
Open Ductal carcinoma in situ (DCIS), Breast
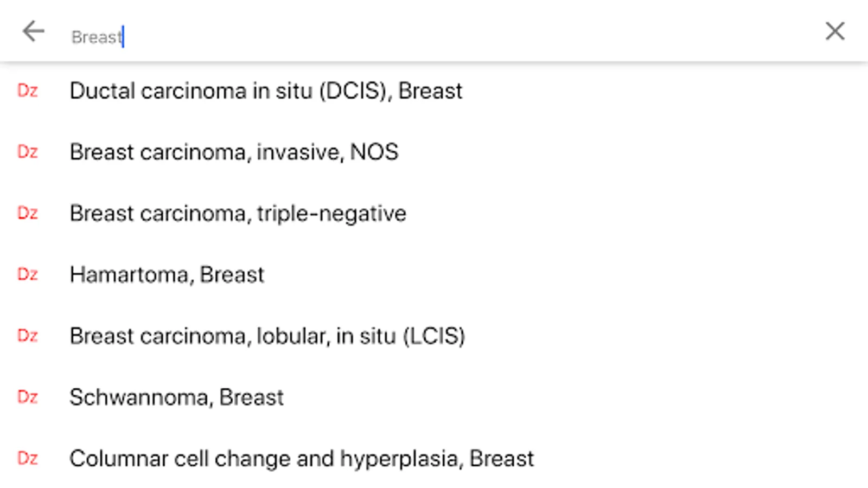pos(266,91)
